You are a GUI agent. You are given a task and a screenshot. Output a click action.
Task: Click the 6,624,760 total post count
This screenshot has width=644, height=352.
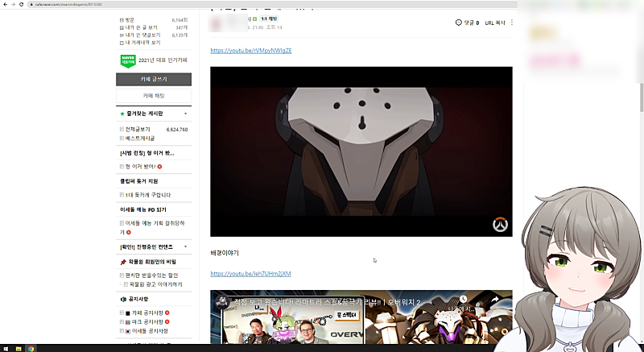(x=177, y=130)
